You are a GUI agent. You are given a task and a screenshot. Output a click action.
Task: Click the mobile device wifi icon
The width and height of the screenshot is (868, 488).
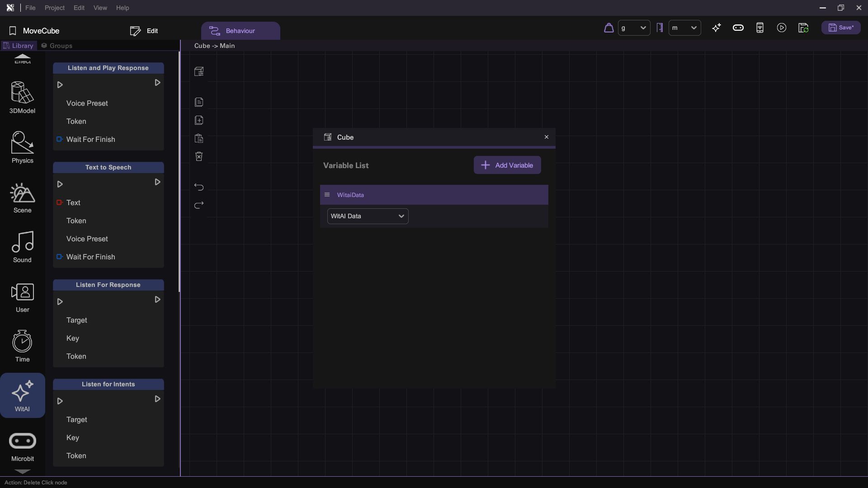coord(759,28)
